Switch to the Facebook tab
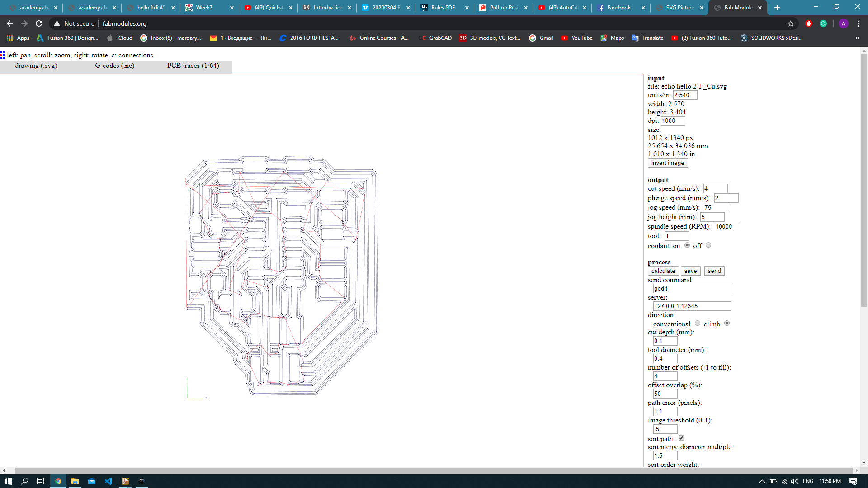 pyautogui.click(x=621, y=8)
